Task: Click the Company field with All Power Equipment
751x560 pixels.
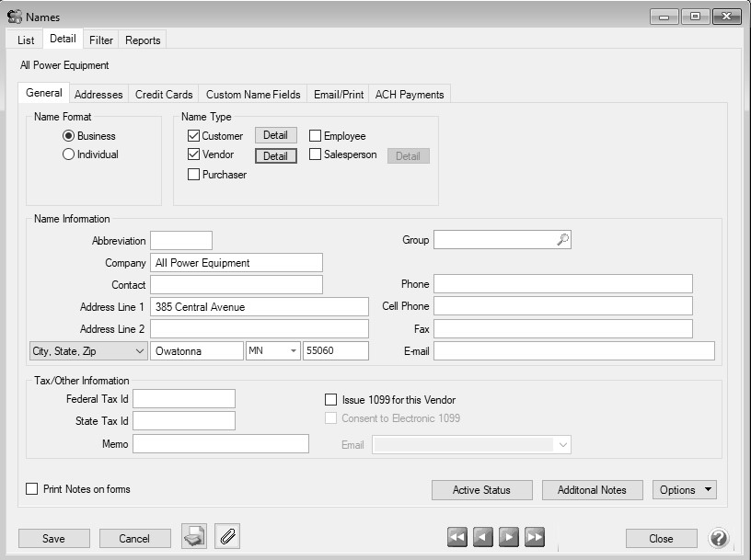Action: click(237, 262)
